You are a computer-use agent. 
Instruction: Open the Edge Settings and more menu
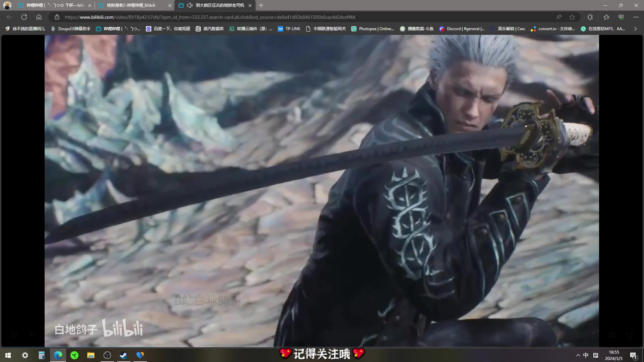[636, 17]
